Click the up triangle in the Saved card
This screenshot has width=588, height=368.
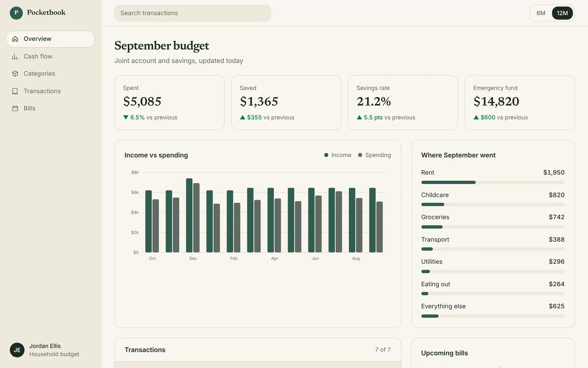coord(243,117)
